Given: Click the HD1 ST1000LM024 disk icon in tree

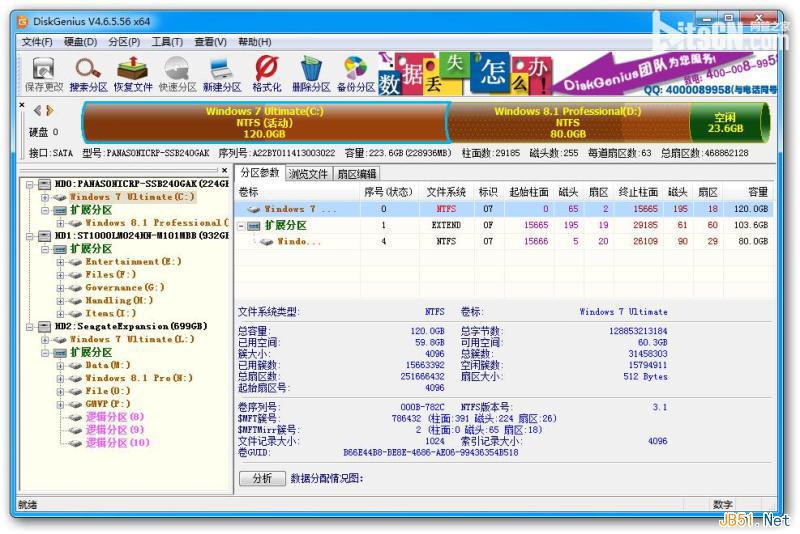Looking at the screenshot, I should [46, 236].
